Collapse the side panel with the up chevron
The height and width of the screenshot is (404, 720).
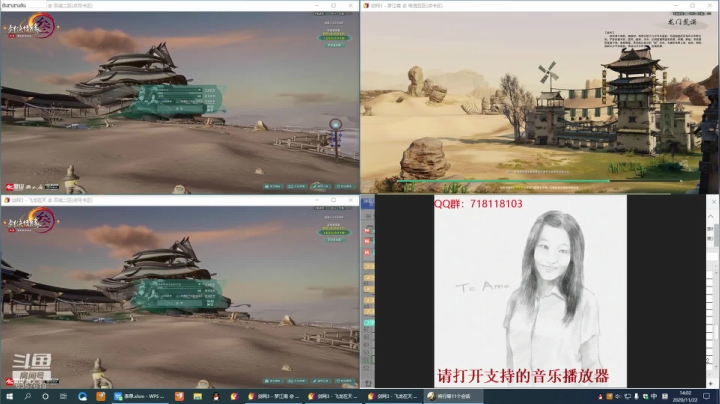pos(711,216)
